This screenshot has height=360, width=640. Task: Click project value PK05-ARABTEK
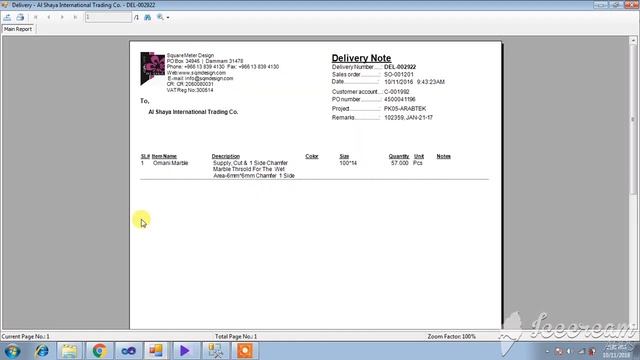(405, 109)
